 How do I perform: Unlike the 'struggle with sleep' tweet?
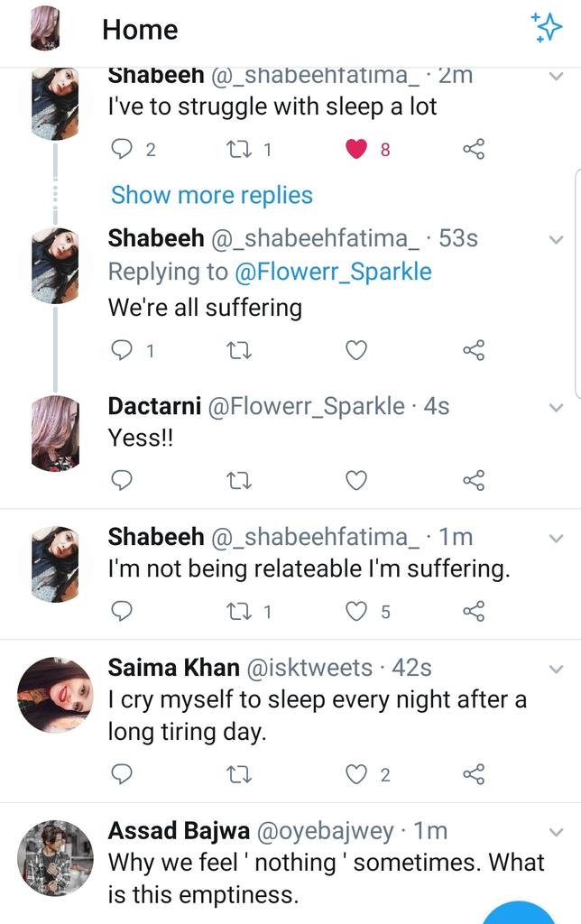coord(355,149)
